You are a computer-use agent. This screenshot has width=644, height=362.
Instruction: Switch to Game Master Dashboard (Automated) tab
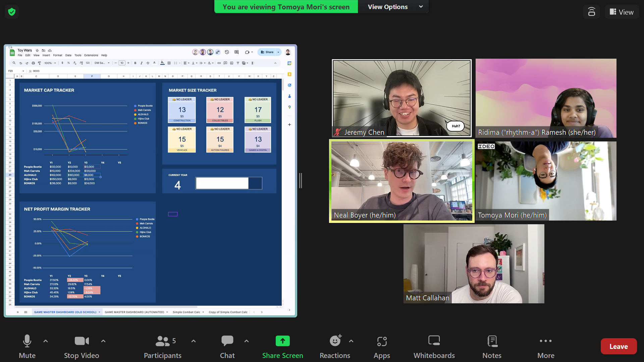[x=134, y=312]
